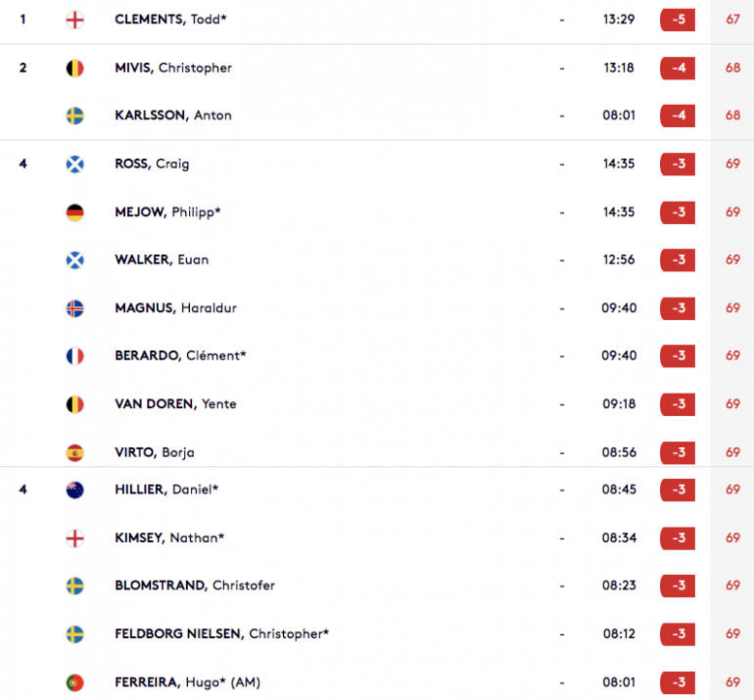
Task: Click Scotland flag beside Craig Ross
Action: (74, 164)
